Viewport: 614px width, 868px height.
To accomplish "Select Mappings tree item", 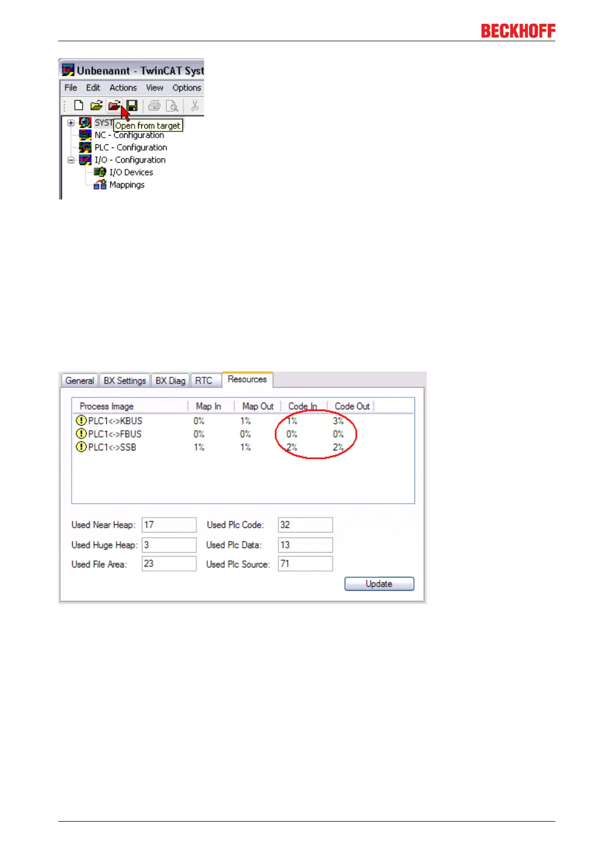I will [127, 185].
